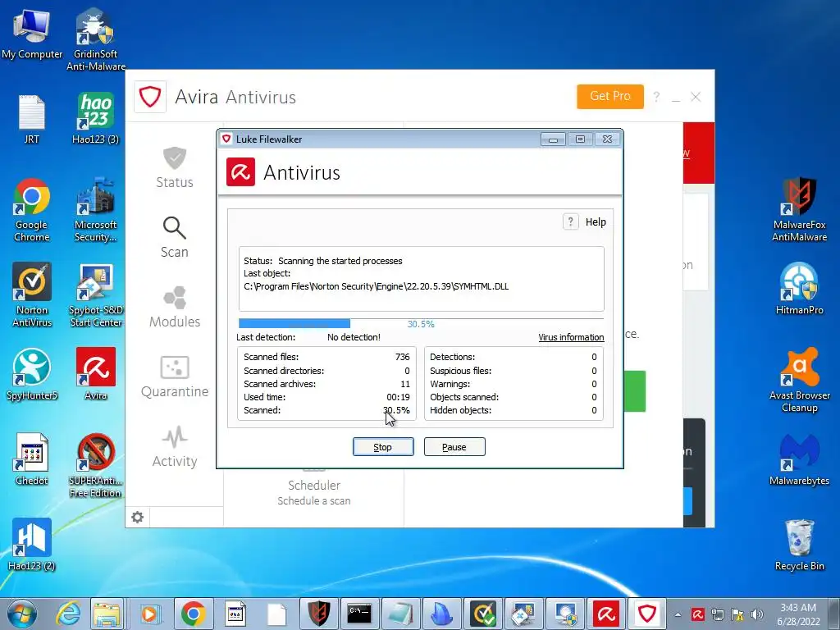Open the Virus information link
840x630 pixels.
pos(571,337)
